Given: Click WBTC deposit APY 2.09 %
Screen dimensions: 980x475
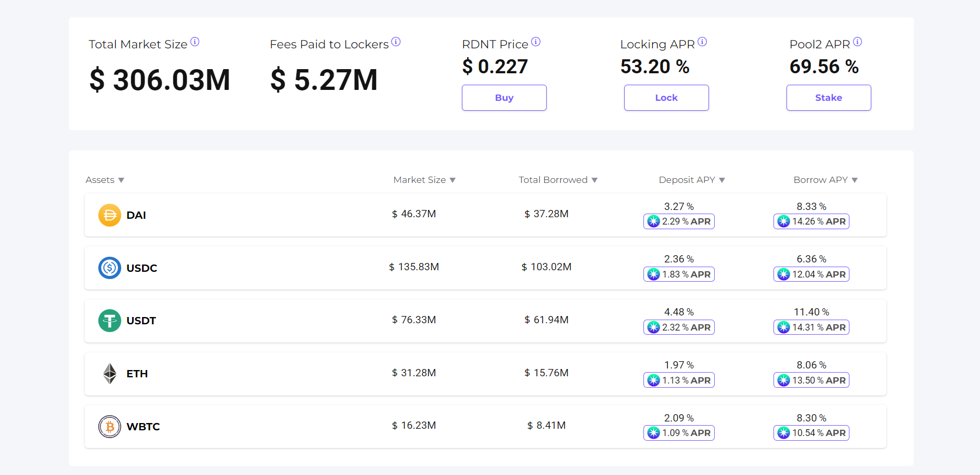Looking at the screenshot, I should [679, 418].
